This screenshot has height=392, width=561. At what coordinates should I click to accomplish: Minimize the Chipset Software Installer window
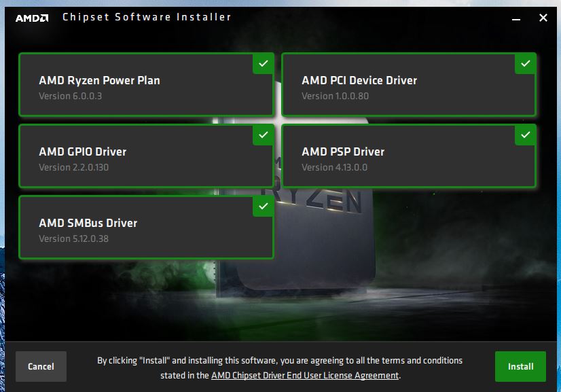tap(516, 18)
